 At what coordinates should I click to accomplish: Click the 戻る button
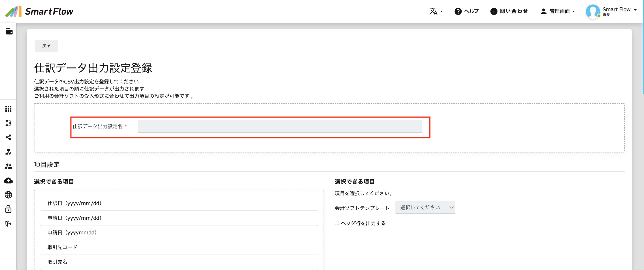(46, 46)
